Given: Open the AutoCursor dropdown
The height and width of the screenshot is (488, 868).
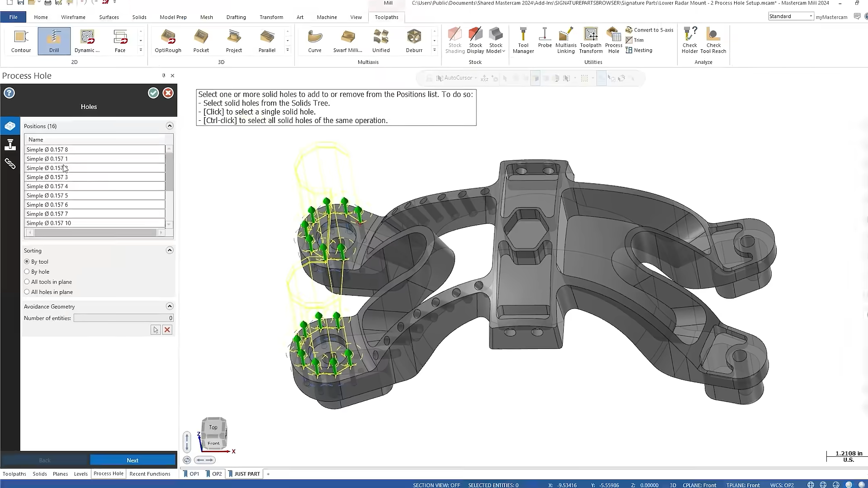Looking at the screenshot, I should [475, 78].
